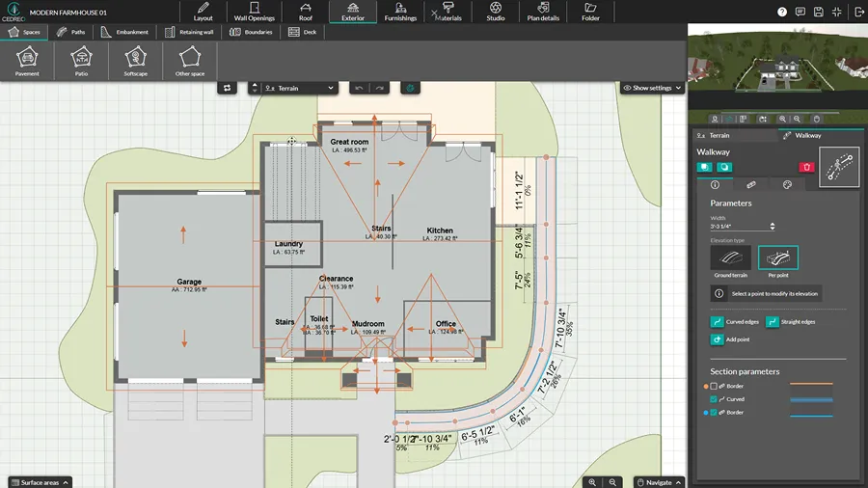The width and height of the screenshot is (868, 488).
Task: Toggle the blue Border section checkbox
Action: (714, 412)
